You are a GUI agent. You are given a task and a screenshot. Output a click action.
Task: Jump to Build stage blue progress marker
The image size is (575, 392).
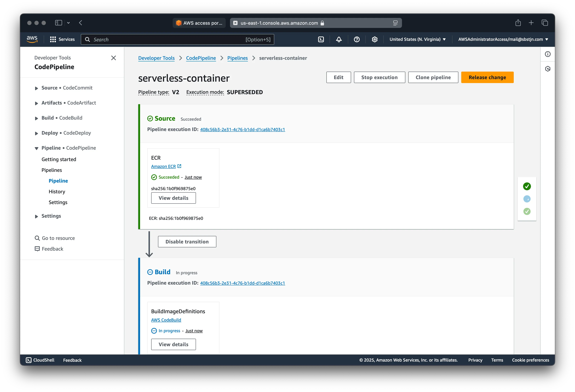pyautogui.click(x=527, y=199)
